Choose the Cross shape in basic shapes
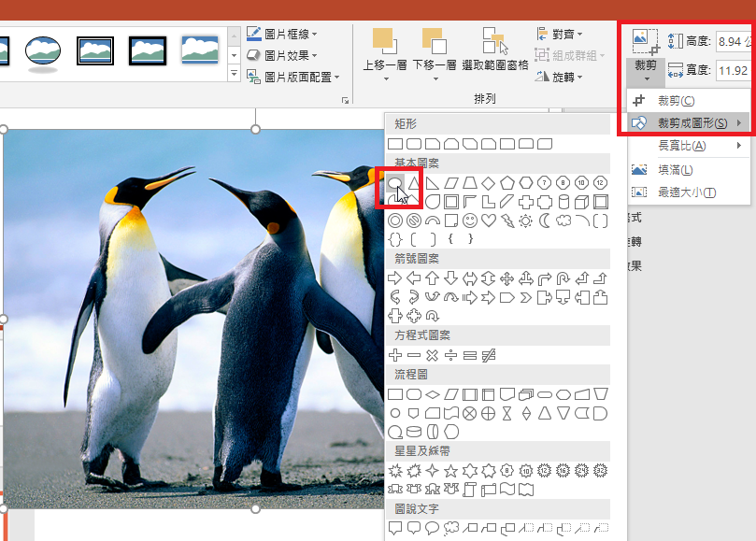 point(525,202)
